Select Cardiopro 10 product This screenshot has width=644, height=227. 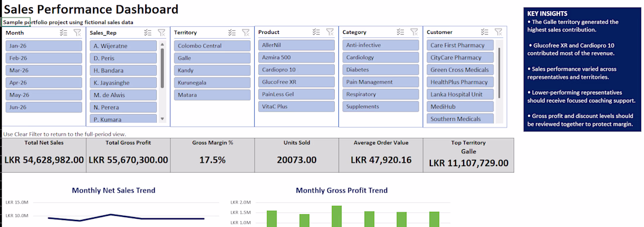click(297, 70)
